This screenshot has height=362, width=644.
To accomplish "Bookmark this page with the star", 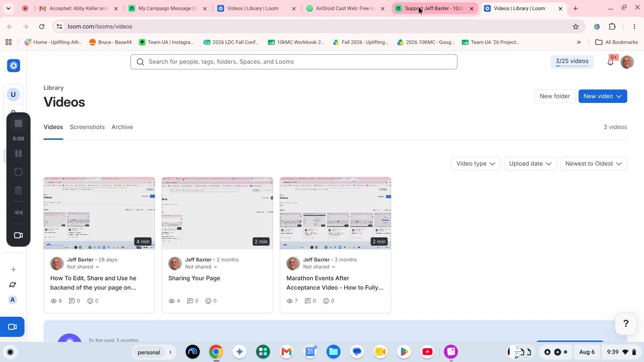I will (576, 27).
